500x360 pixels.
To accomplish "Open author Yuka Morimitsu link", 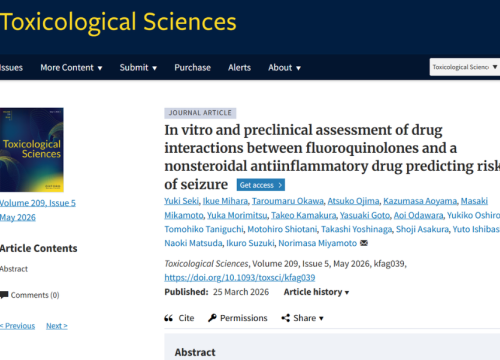I will (x=237, y=215).
